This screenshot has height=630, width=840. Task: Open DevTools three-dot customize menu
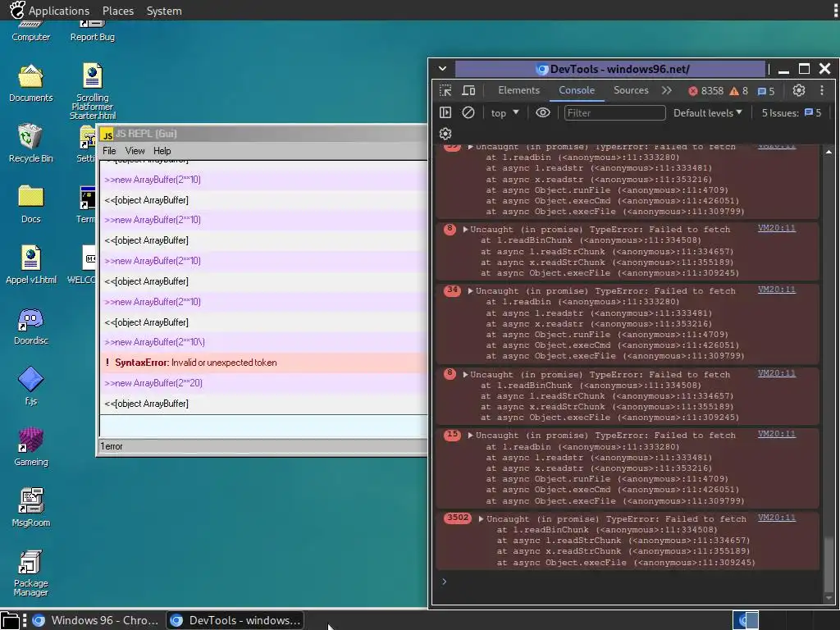(822, 90)
